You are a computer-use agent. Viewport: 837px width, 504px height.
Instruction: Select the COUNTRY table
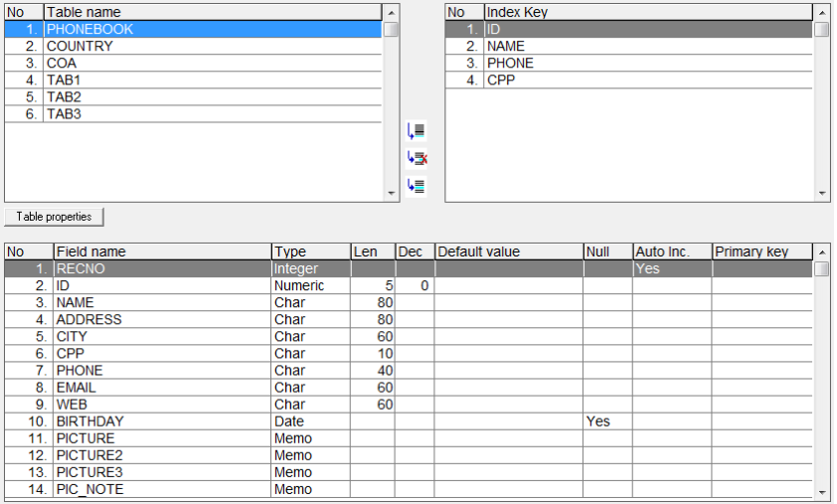[193, 47]
